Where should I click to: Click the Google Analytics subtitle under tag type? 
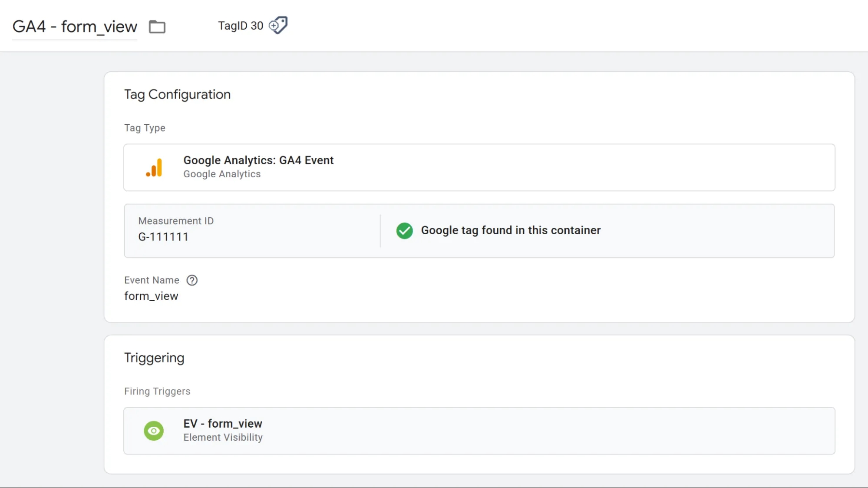222,174
